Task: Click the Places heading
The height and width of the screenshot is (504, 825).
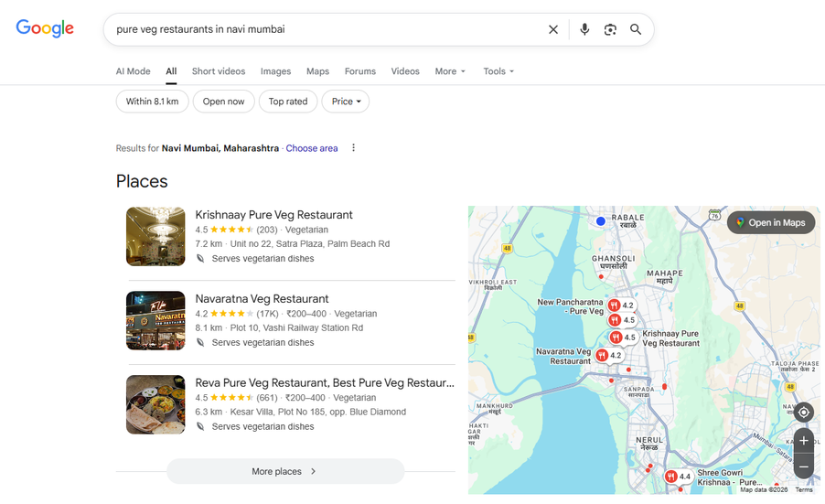Action: point(142,181)
